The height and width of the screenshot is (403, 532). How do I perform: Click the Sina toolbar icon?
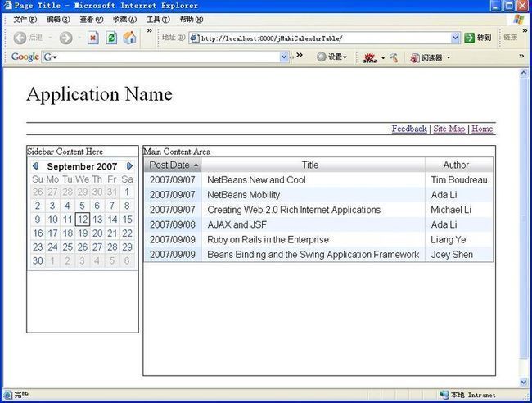[x=370, y=57]
